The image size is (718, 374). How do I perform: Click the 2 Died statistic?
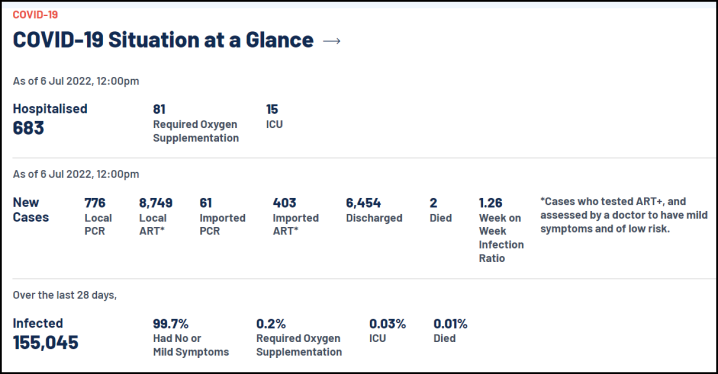(x=441, y=210)
